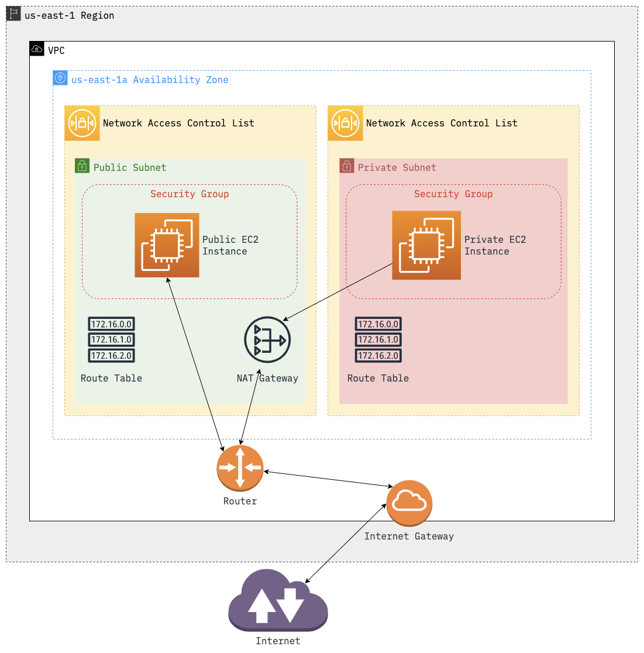Click 172.16.0.0 in public route table

click(112, 324)
